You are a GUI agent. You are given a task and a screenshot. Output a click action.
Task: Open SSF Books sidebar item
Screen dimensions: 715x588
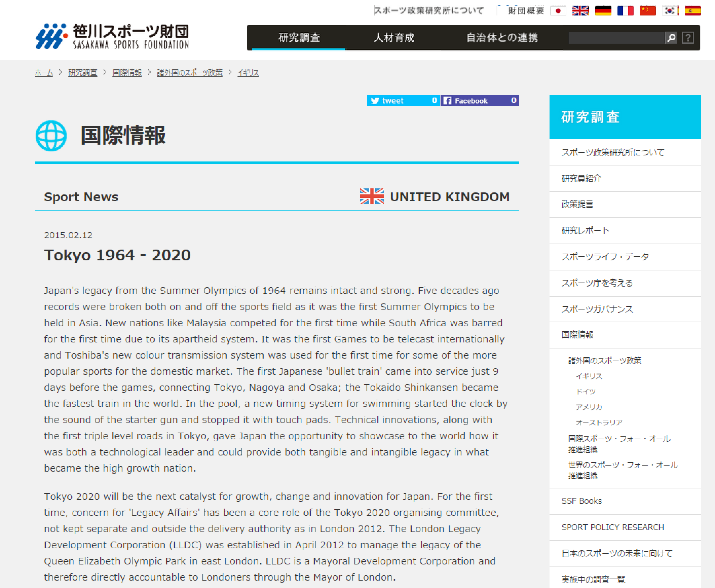pos(581,501)
